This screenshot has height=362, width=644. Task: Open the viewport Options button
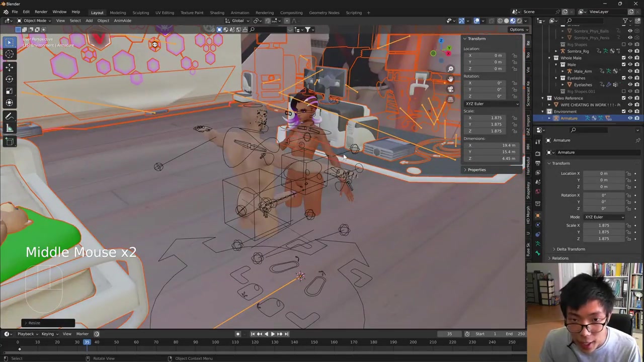[517, 29]
